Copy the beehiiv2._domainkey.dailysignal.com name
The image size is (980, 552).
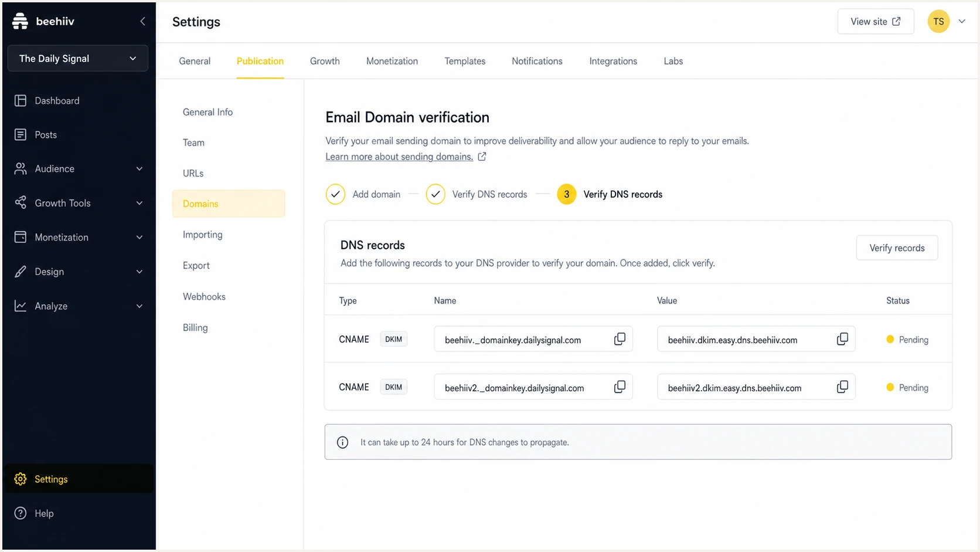click(x=620, y=387)
